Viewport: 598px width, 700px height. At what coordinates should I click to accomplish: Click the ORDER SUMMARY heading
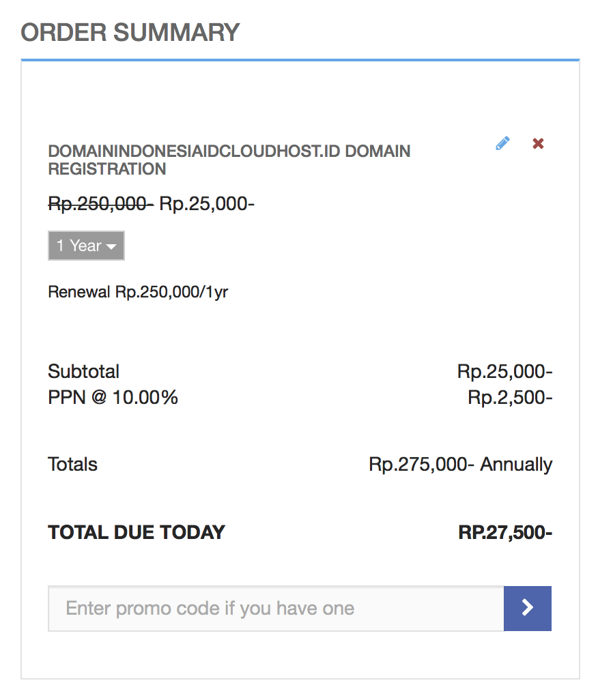130,32
